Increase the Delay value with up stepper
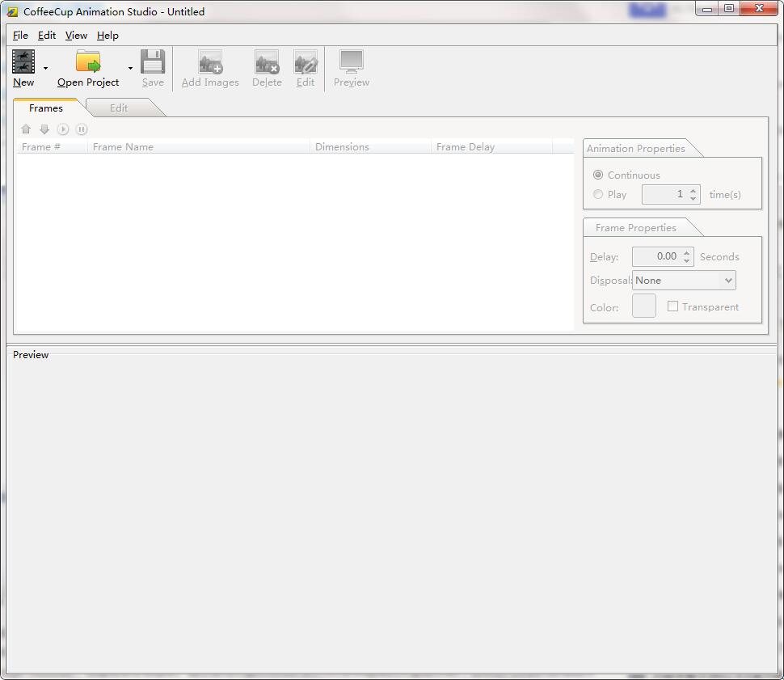The image size is (784, 680). click(686, 253)
